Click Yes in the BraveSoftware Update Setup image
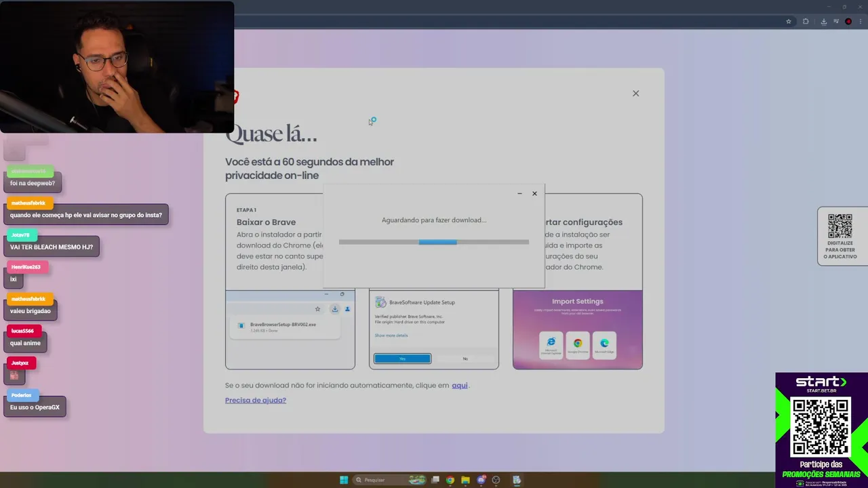The height and width of the screenshot is (488, 868). click(x=402, y=359)
